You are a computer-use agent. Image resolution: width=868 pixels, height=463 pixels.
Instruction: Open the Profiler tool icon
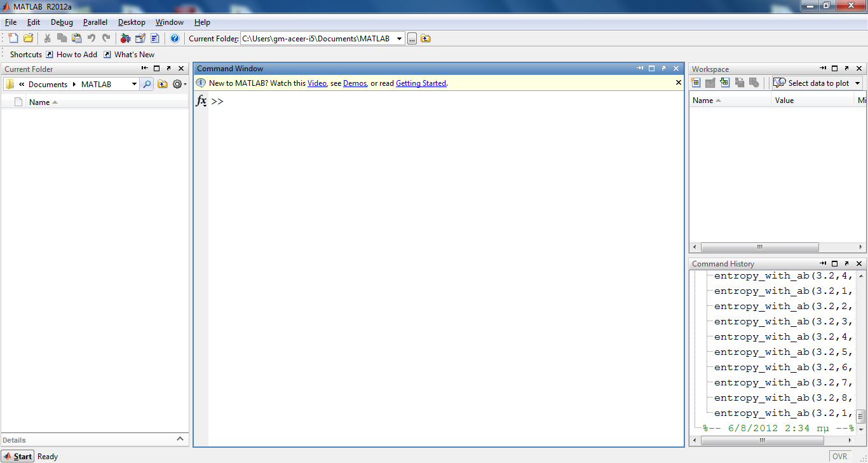pyautogui.click(x=155, y=38)
